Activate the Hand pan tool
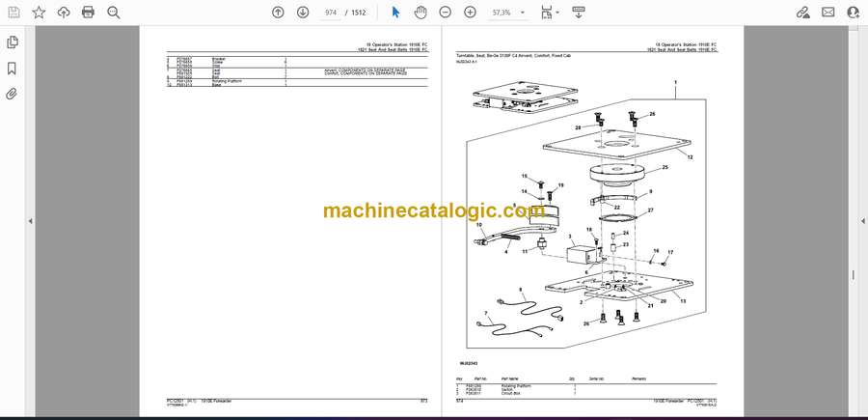868x420 pixels. tap(420, 13)
